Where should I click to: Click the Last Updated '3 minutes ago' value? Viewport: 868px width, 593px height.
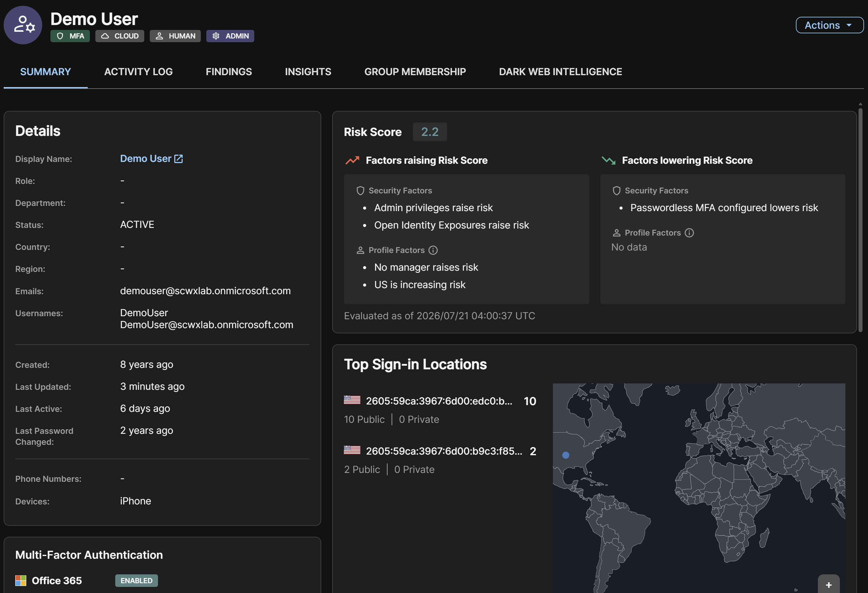pyautogui.click(x=153, y=386)
